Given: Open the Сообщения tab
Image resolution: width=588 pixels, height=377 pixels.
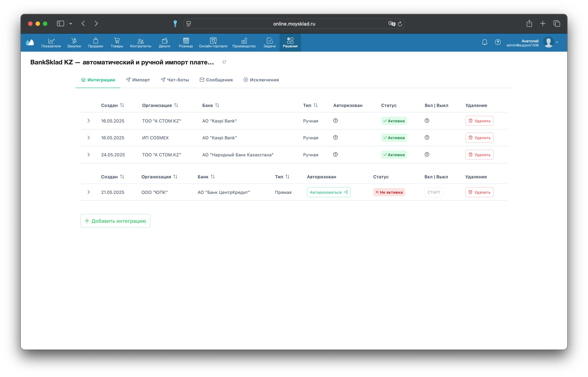Looking at the screenshot, I should point(216,80).
